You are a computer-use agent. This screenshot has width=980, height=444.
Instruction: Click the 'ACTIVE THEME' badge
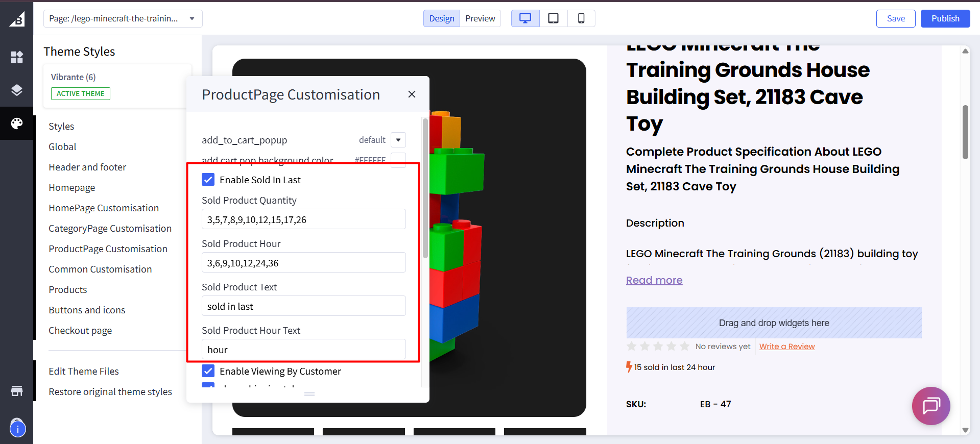coord(81,93)
